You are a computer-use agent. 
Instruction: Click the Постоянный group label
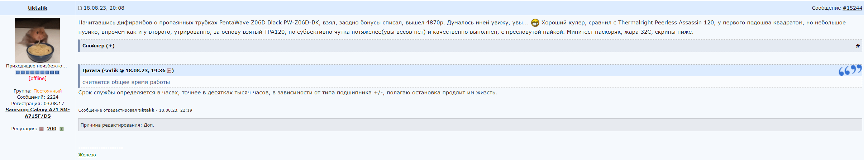click(x=47, y=91)
